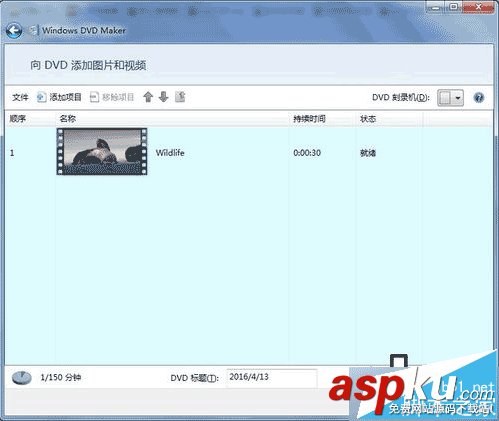Click the 就绪 status text

pos(368,153)
